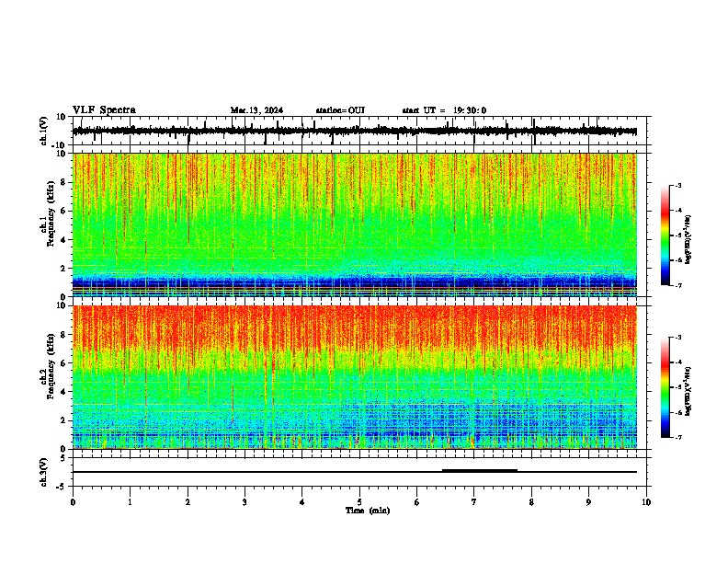Click time axis tick label "1"
Image resolution: width=728 pixels, height=563 pixels.
click(x=130, y=502)
